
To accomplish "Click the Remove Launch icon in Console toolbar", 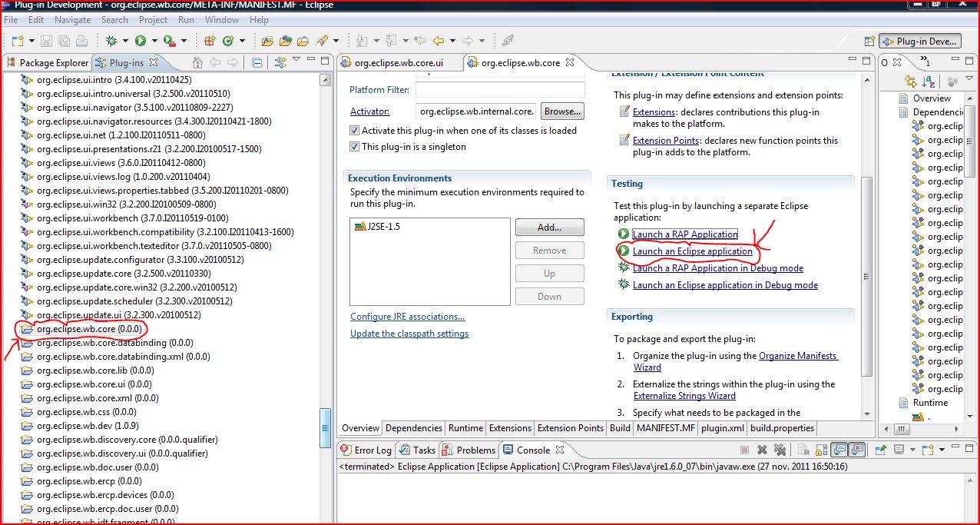I will tap(763, 450).
